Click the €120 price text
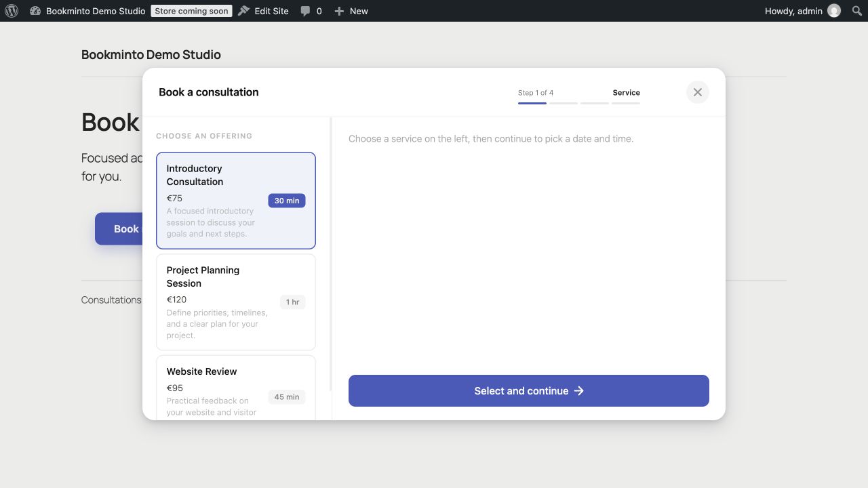 [x=176, y=300]
